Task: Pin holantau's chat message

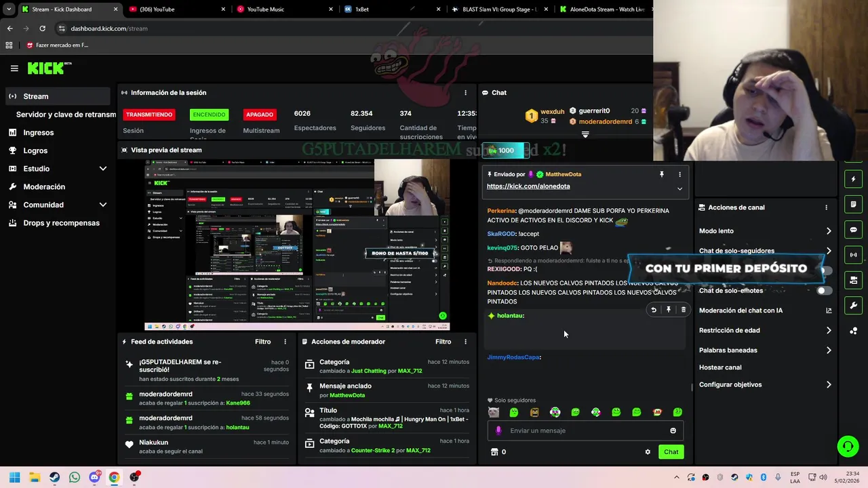Action: point(669,310)
